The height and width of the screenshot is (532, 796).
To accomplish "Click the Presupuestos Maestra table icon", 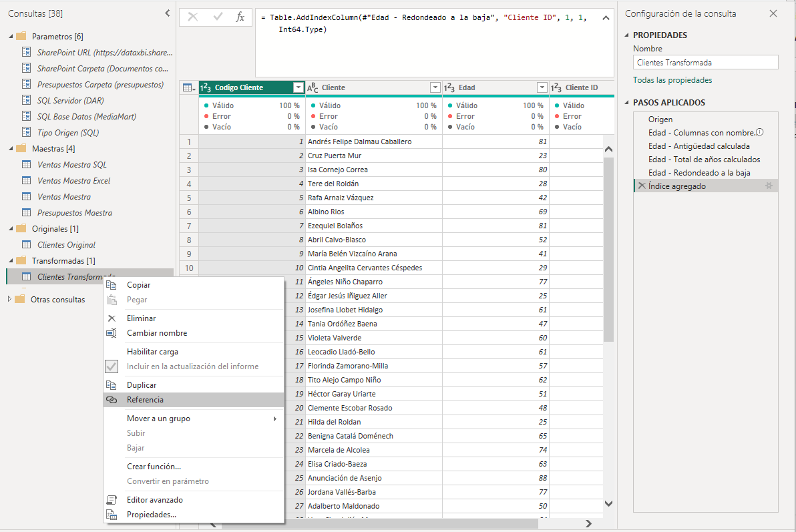I will (27, 212).
